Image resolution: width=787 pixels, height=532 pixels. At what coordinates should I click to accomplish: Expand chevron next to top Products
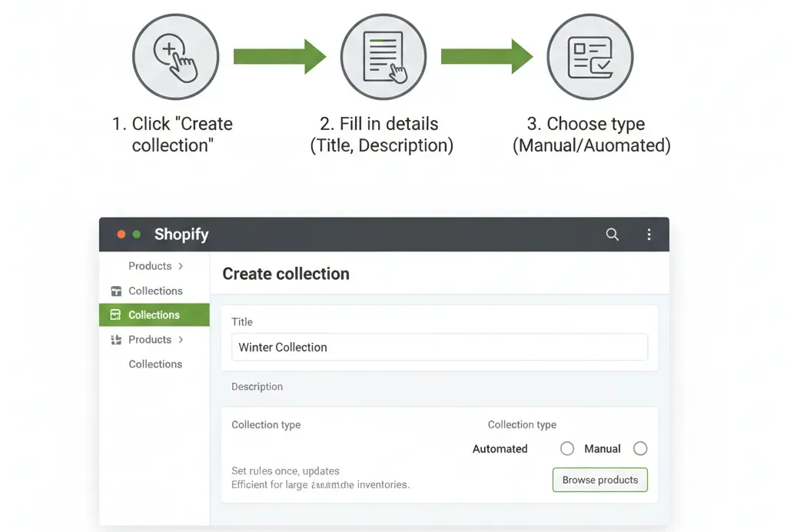[181, 266]
